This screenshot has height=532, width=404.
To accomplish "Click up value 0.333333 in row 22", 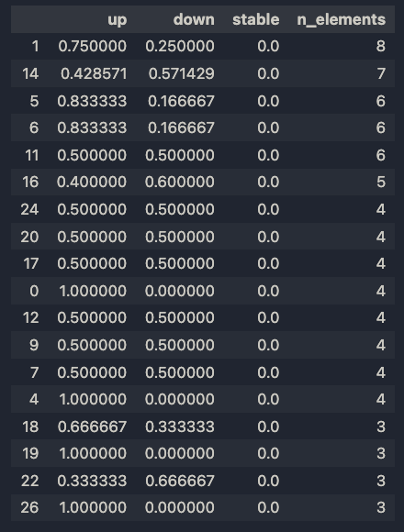I will (x=92, y=481).
